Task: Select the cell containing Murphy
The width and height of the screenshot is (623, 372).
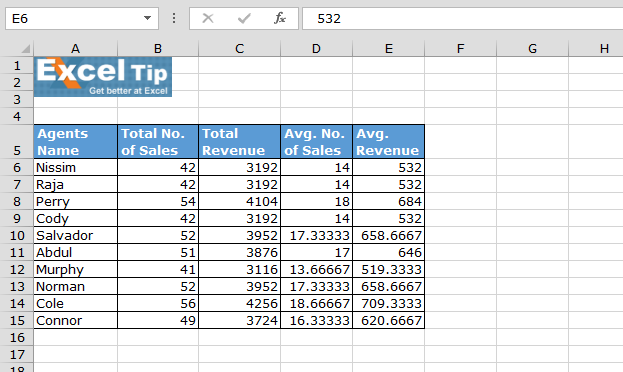Action: 75,269
